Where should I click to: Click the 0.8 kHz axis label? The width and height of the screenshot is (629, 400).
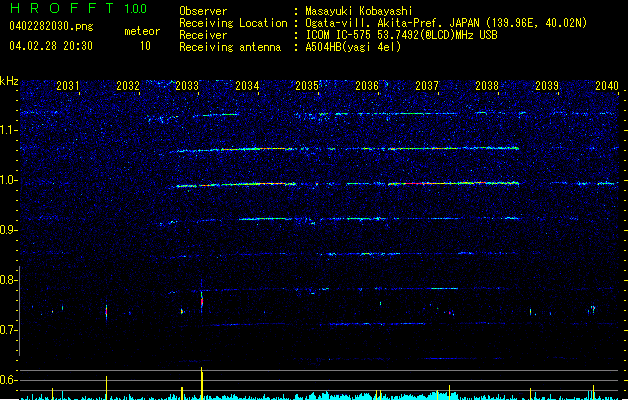coord(7,280)
